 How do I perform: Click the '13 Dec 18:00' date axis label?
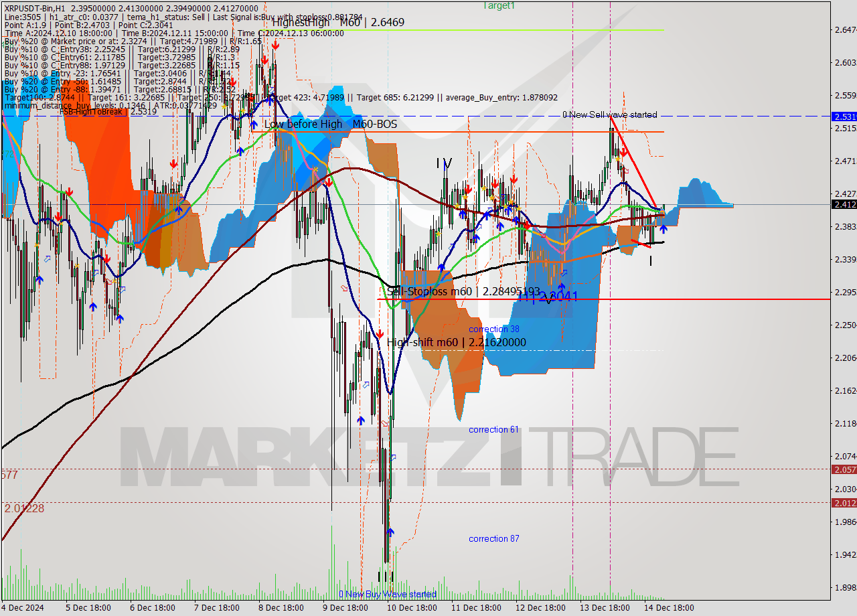click(605, 608)
